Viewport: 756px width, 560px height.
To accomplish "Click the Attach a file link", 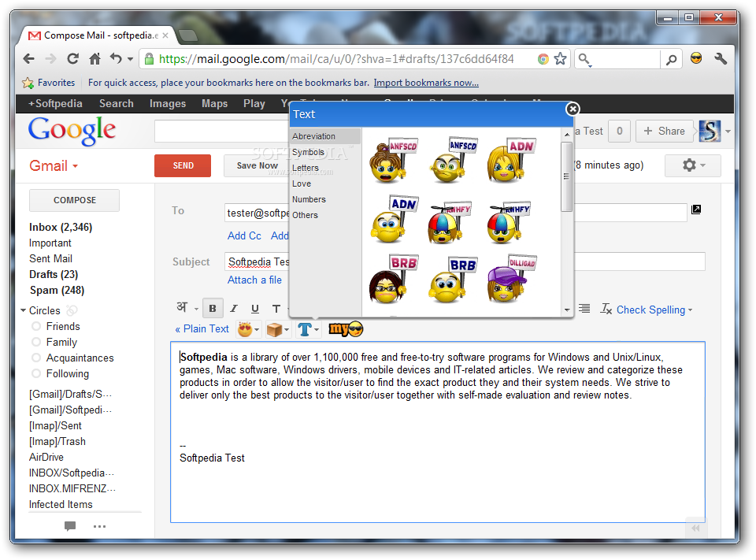I will point(254,280).
